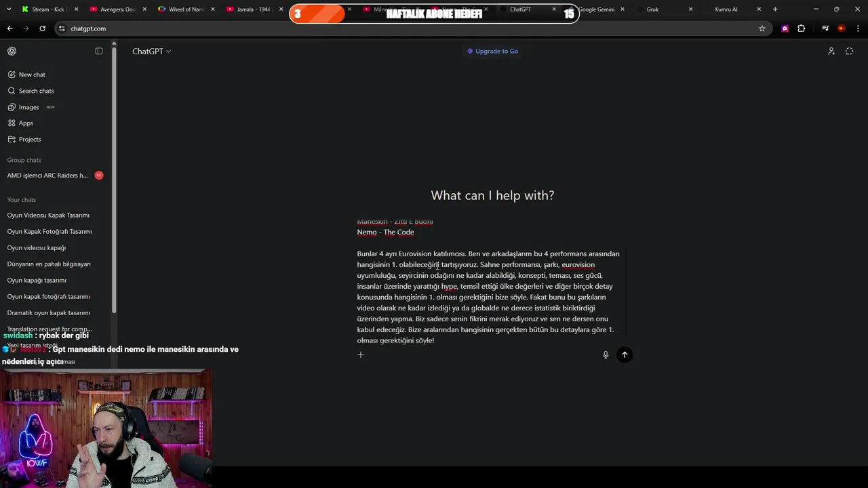
Task: Open the ChatGPT model selector dropdown
Action: 151,52
